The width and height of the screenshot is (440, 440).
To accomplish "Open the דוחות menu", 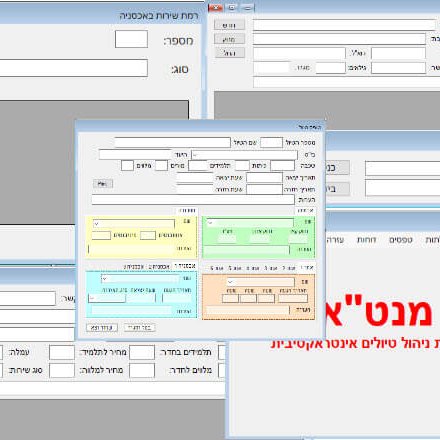I will [366, 240].
